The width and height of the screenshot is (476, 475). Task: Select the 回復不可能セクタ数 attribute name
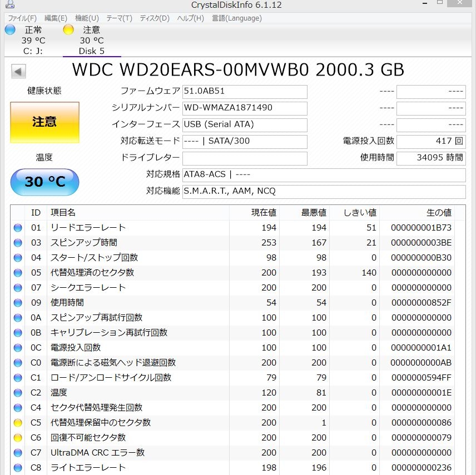[x=88, y=438]
